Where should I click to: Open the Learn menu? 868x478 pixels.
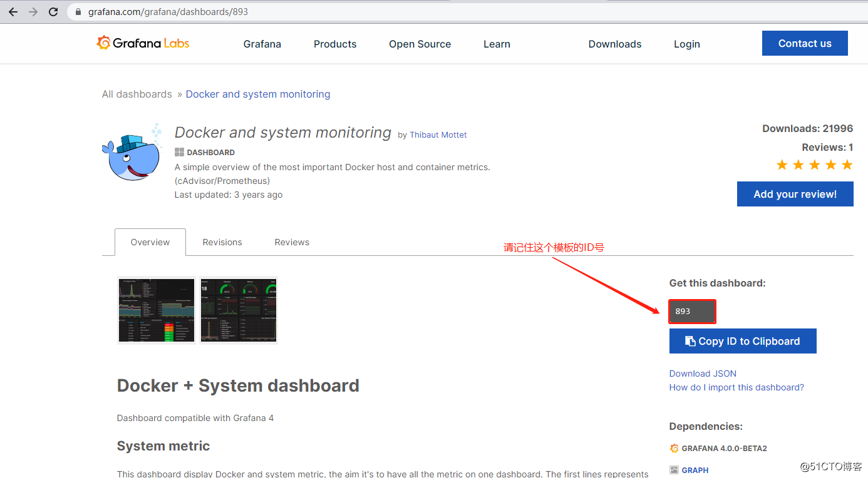(497, 44)
